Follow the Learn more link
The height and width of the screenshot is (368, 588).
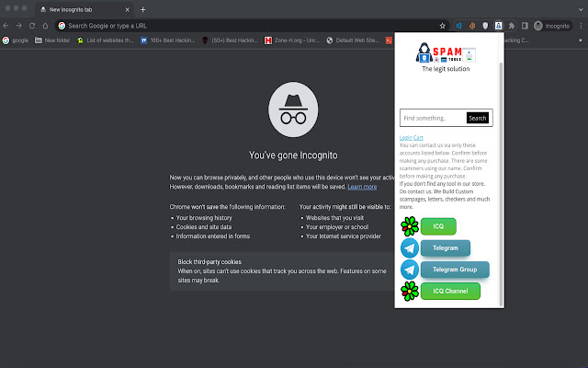362,187
